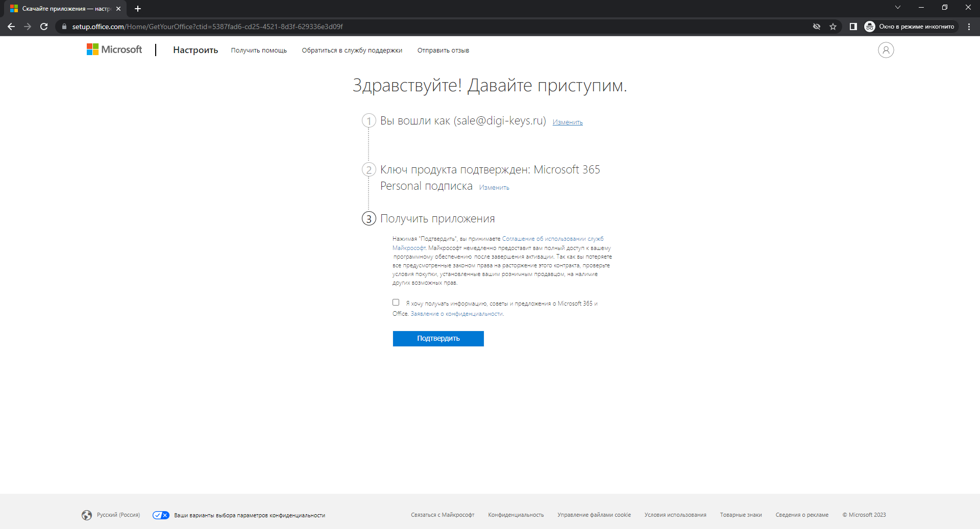The height and width of the screenshot is (529, 980).
Task: Open Заявление о конфиденциальности link
Action: [x=457, y=314]
